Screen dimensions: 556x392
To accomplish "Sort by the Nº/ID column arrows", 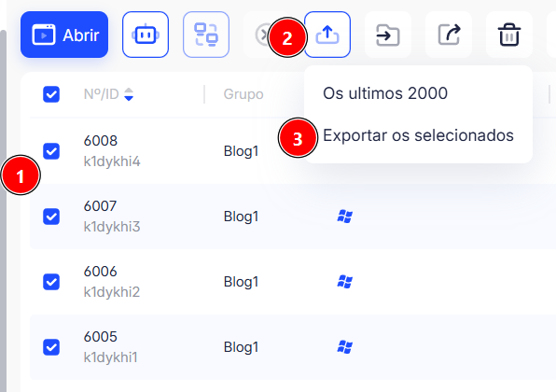I will 129,94.
